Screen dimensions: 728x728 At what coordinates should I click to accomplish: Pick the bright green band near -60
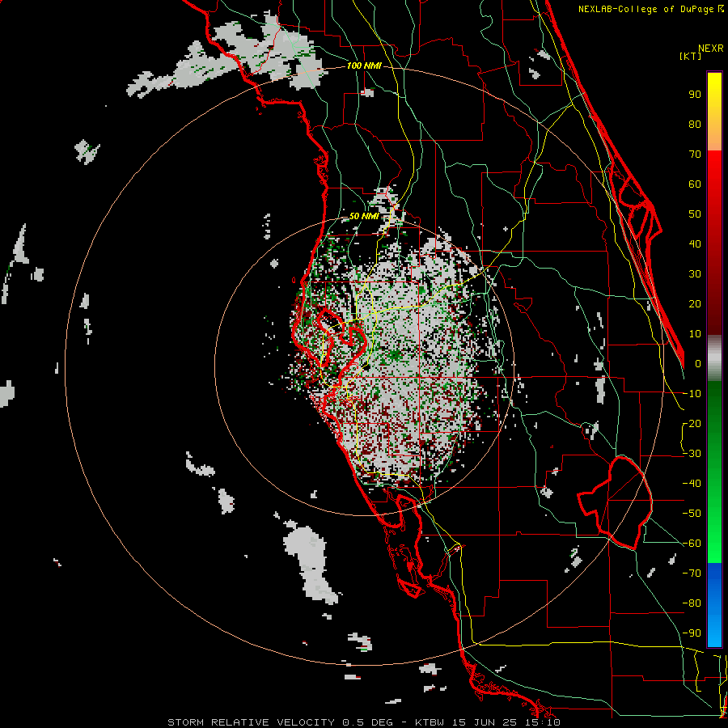[x=714, y=548]
